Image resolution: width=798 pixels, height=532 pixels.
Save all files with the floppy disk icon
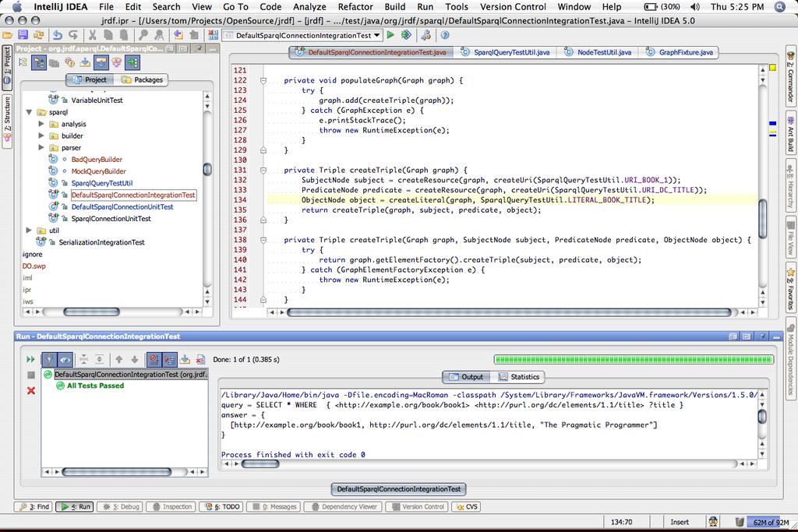click(23, 35)
